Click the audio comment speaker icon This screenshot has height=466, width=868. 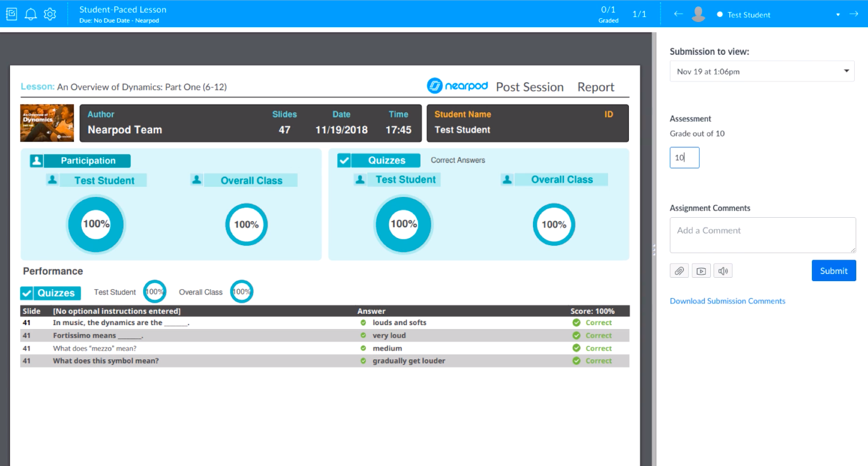coord(723,271)
